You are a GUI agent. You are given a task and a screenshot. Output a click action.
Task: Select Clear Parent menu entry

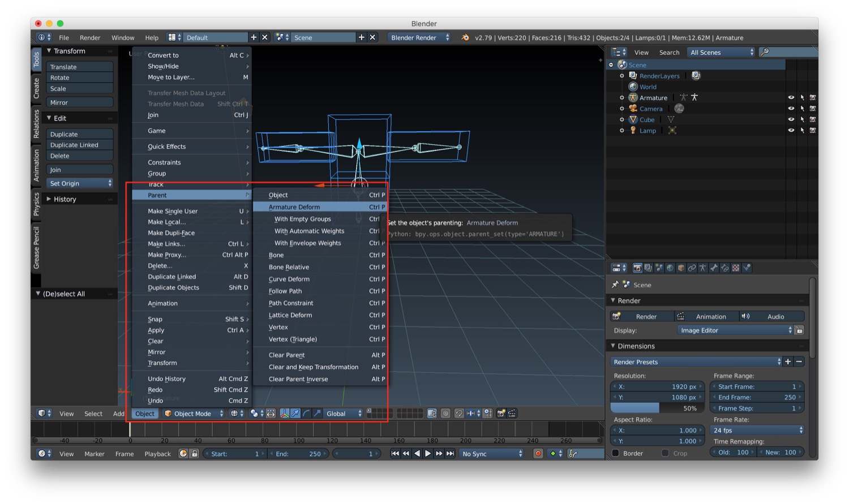point(320,355)
